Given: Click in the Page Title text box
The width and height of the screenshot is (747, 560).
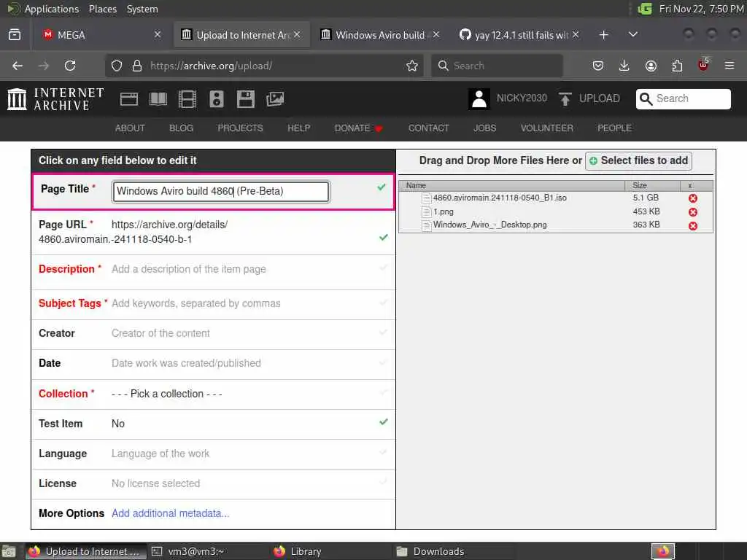Looking at the screenshot, I should [x=220, y=192].
